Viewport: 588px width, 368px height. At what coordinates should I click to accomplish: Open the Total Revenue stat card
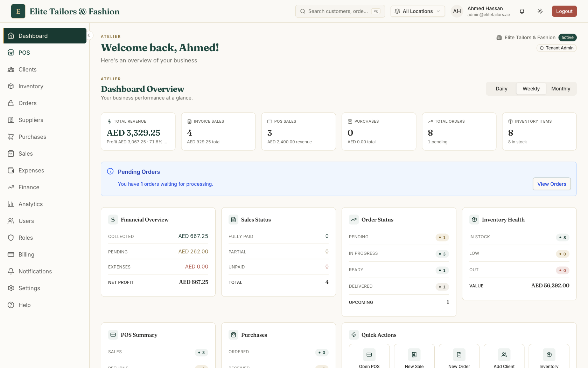coord(138,131)
